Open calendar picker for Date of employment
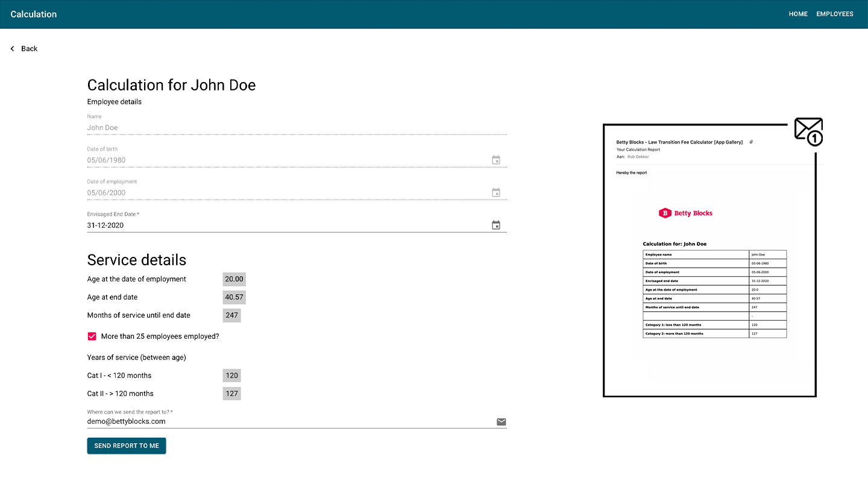The height and width of the screenshot is (495, 868). [495, 193]
